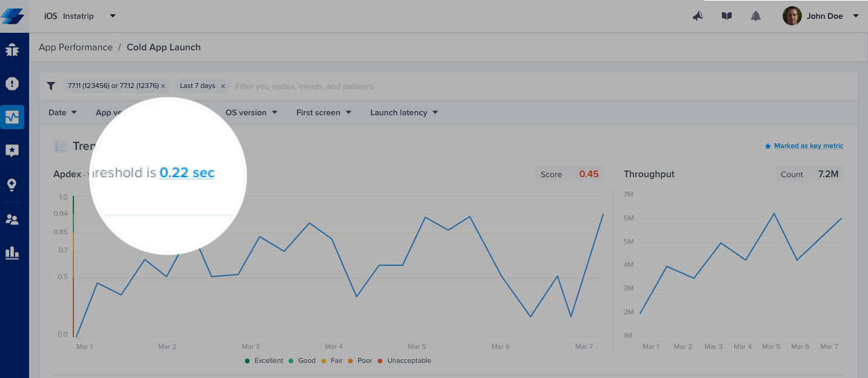Viewport: 868px width, 378px height.
Task: Click the Mar 4 label on Apdex chart
Action: (x=334, y=347)
